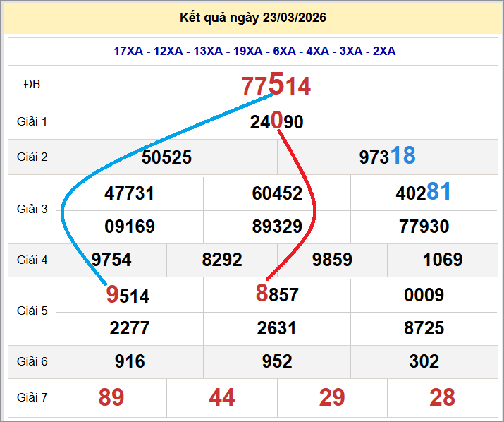Select the Giải 4 number 1069
Screen dimensions: 504x422
(x=443, y=260)
